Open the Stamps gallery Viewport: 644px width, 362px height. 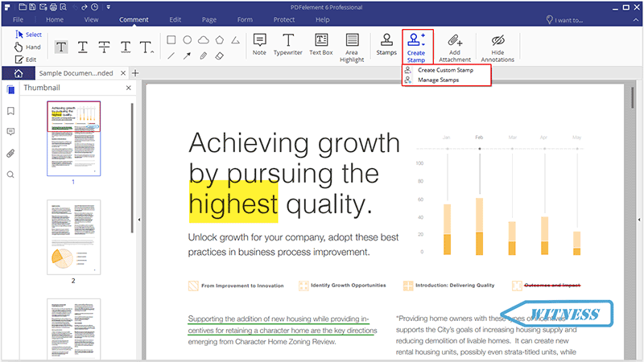tap(386, 44)
